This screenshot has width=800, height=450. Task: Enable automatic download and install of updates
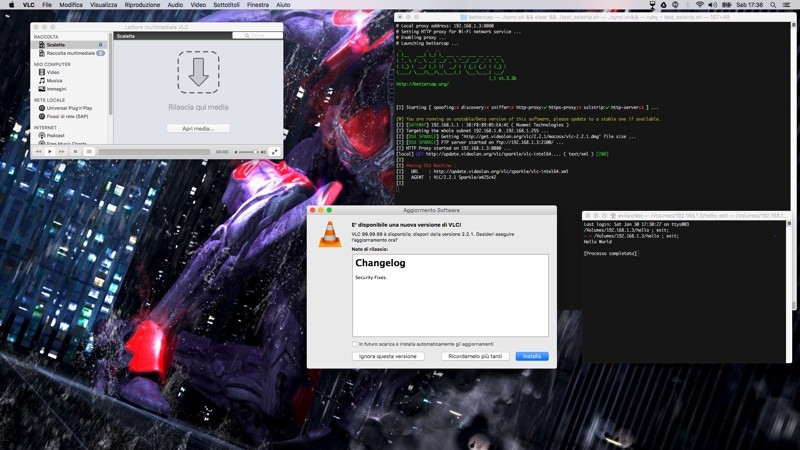click(355, 344)
